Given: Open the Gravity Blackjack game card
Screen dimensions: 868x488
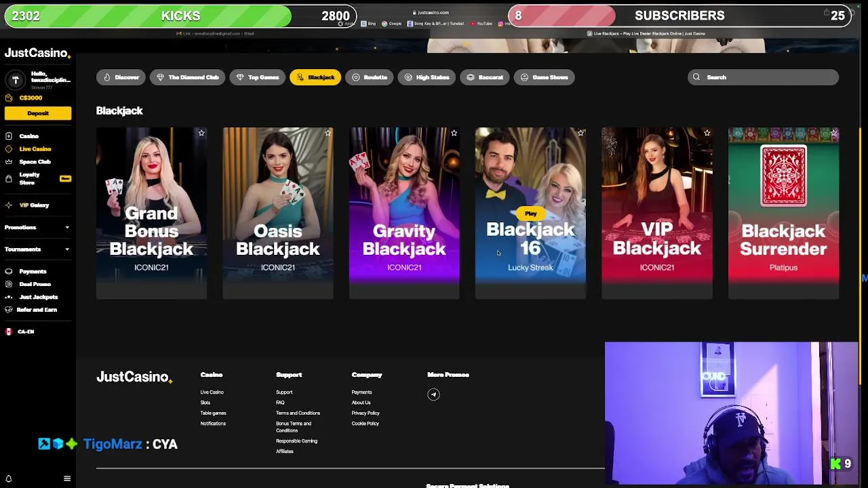Looking at the screenshot, I should 404,213.
